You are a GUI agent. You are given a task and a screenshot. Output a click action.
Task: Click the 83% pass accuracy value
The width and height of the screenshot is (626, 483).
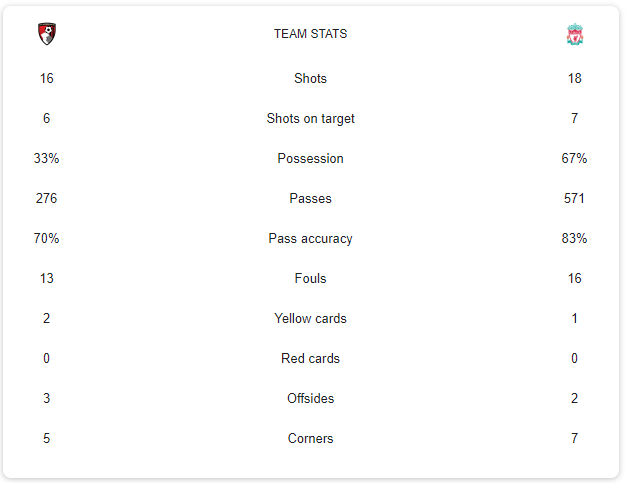click(x=574, y=238)
